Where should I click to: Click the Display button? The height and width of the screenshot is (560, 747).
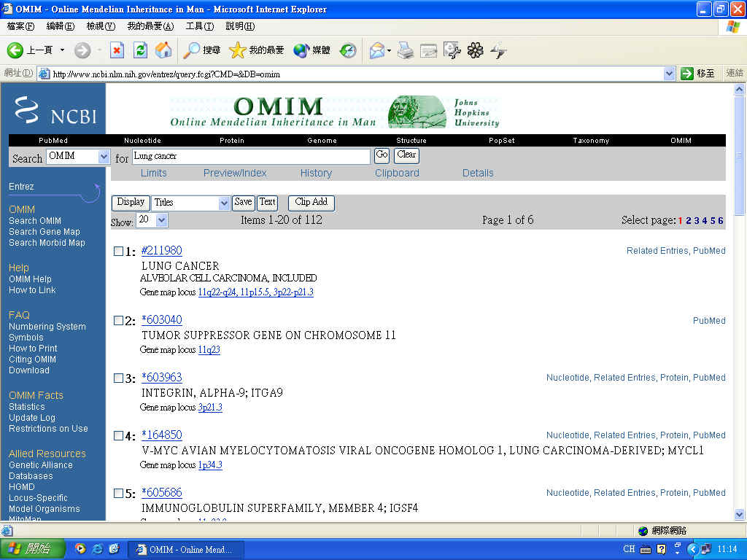[131, 203]
